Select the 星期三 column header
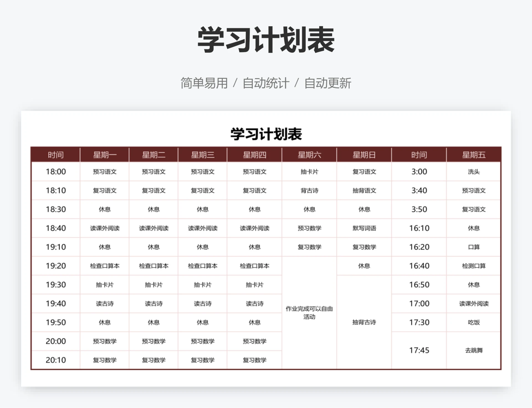Viewport: 532px width, 408px height. click(x=203, y=155)
